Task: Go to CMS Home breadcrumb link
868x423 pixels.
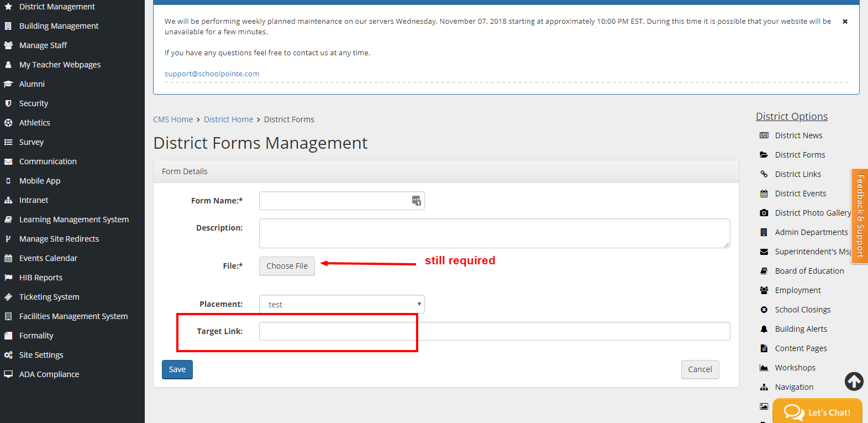Action: 173,119
